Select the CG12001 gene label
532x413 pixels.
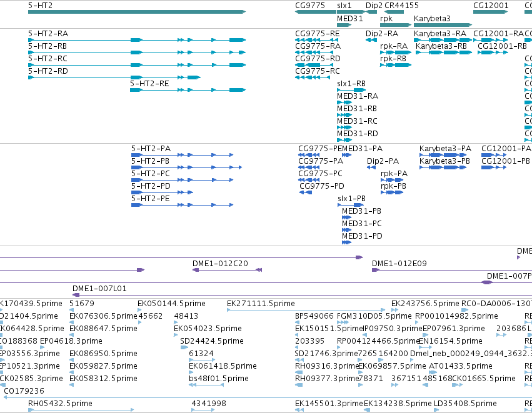491,6
